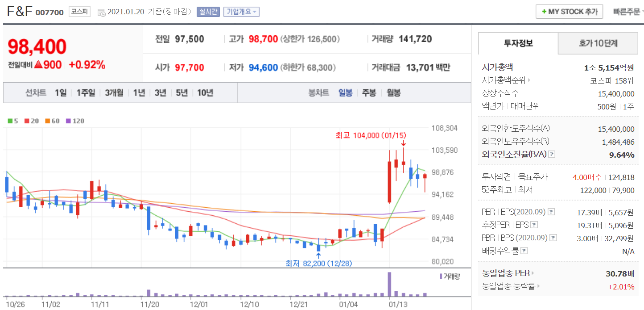Open the 기업개요 dropdown
The image size is (644, 310).
(241, 12)
